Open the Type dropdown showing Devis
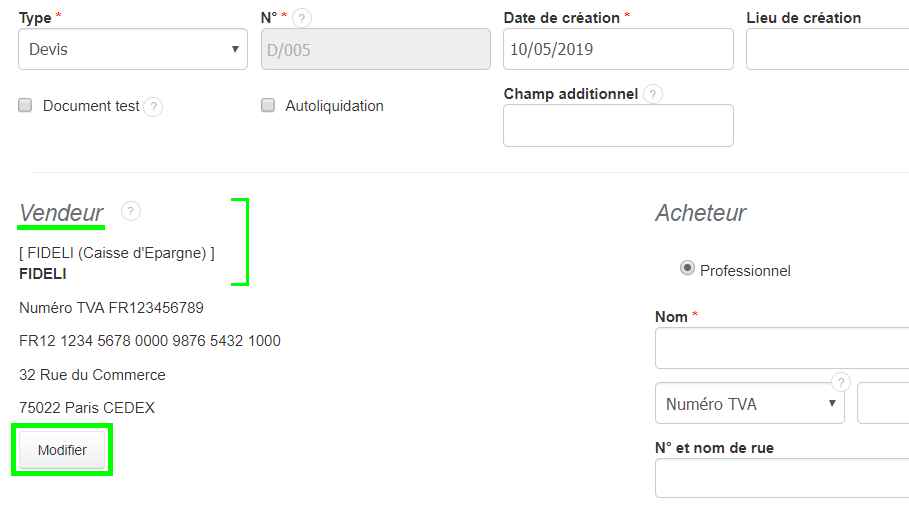The width and height of the screenshot is (909, 509). pos(133,49)
